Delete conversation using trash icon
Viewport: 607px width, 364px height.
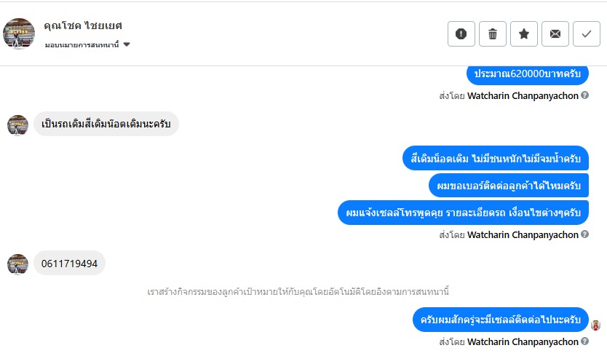(x=492, y=33)
